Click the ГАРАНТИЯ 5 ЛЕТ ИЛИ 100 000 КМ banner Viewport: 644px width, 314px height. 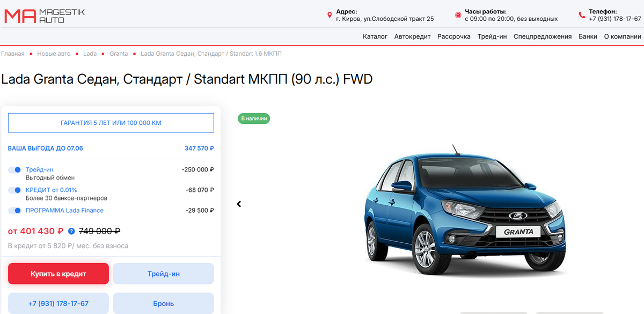click(111, 123)
